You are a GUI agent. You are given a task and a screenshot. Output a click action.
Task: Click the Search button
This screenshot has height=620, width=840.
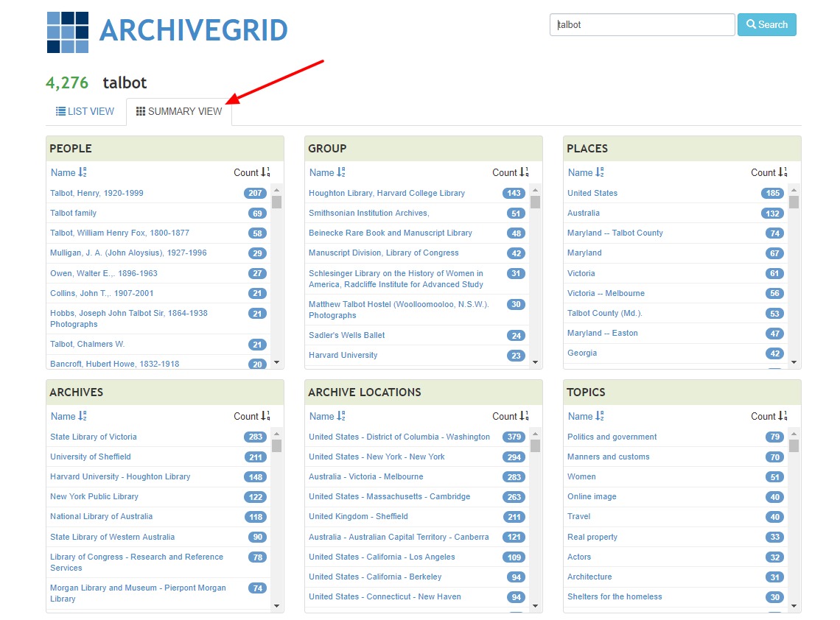tap(766, 24)
